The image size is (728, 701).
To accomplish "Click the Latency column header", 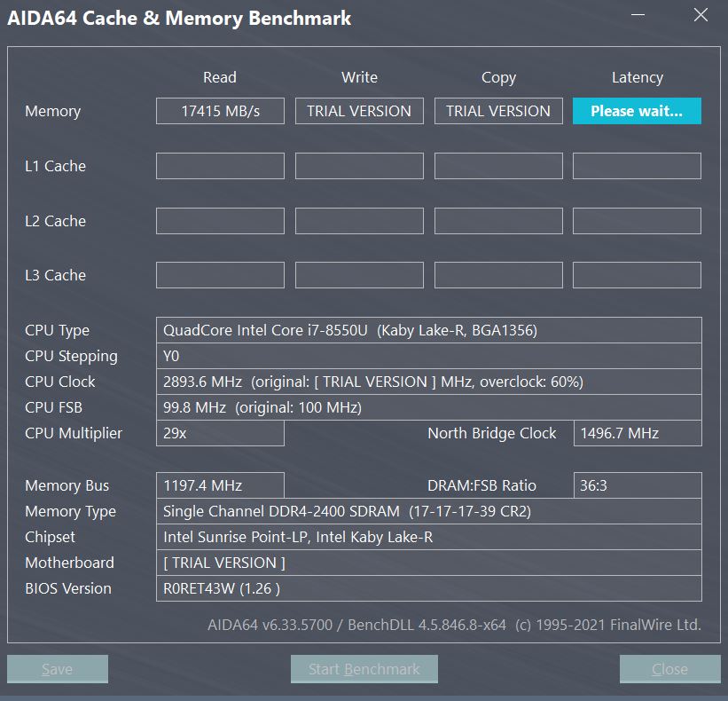I will pyautogui.click(x=637, y=77).
